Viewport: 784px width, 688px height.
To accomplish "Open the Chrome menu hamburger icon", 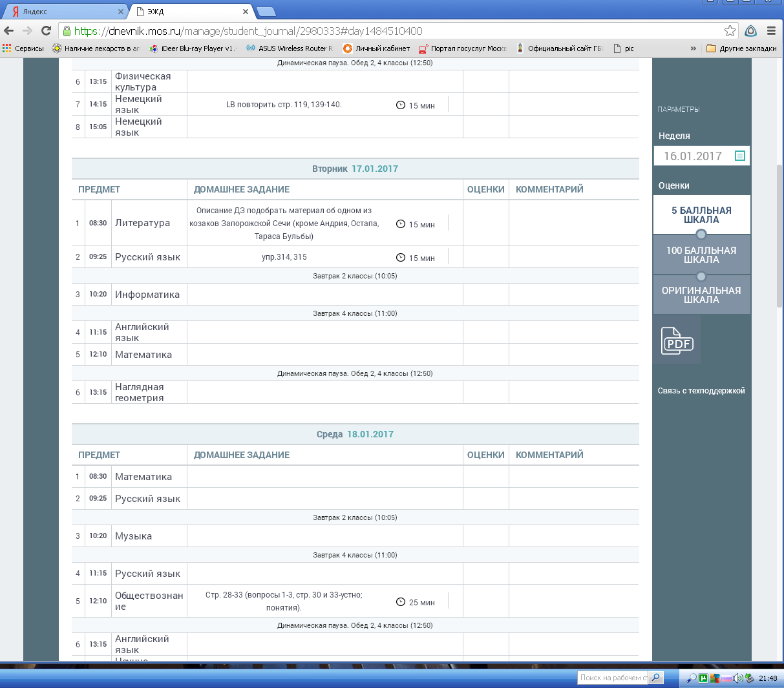I will [771, 31].
